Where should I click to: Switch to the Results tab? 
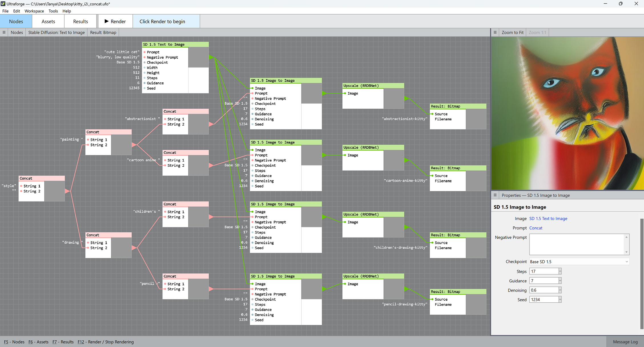(x=80, y=21)
